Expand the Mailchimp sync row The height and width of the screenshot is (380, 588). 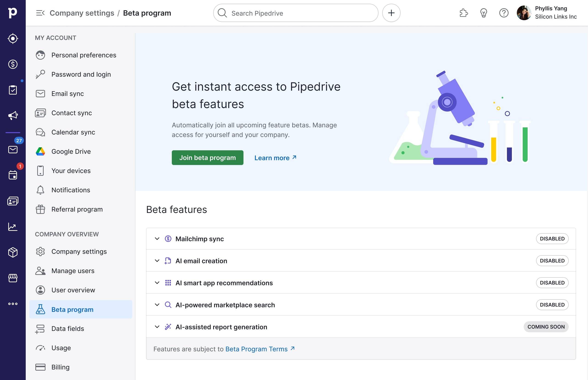tap(157, 239)
